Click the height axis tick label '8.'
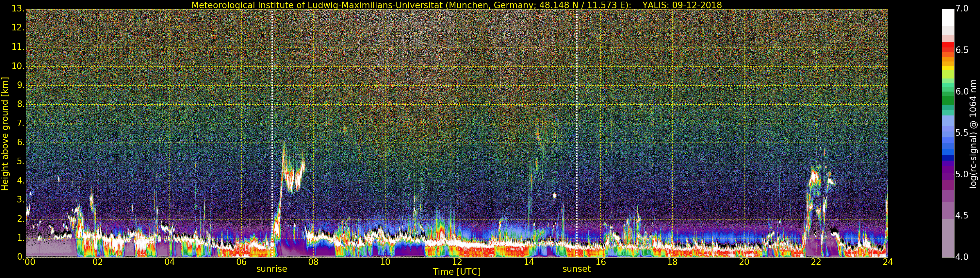The image size is (980, 278). point(21,104)
